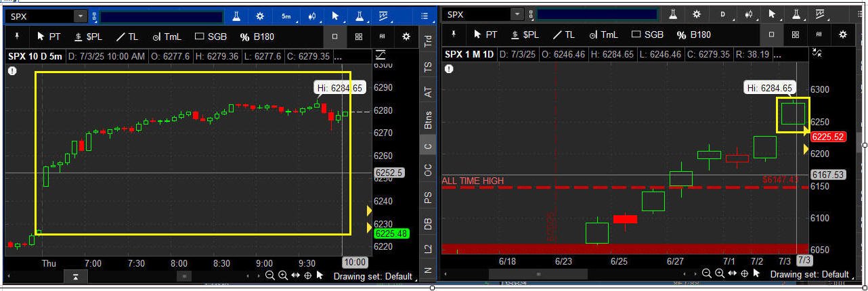The height and width of the screenshot is (291, 868).
Task: Click the horizontal scrollbar under the right chart
Action: (x=539, y=274)
